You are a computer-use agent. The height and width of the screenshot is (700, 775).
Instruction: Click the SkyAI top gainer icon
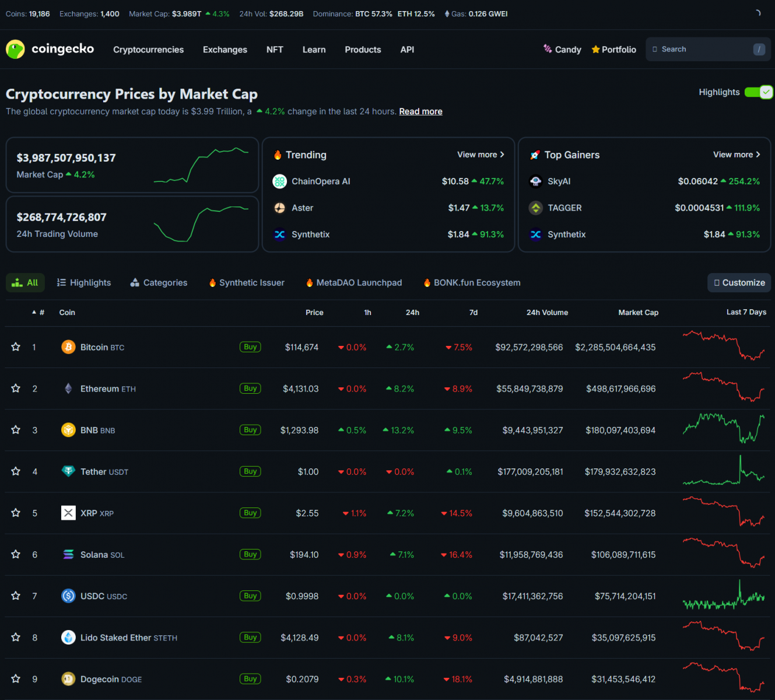[535, 181]
